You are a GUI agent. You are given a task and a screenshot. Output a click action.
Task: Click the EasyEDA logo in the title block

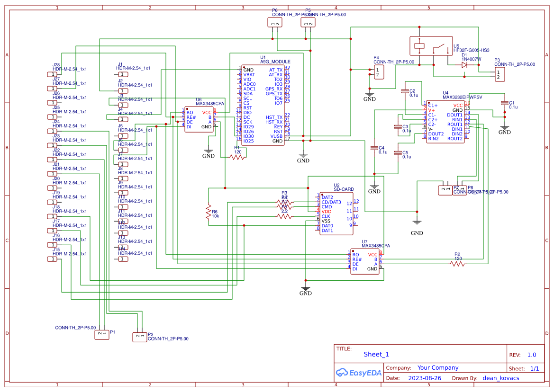tap(358, 373)
